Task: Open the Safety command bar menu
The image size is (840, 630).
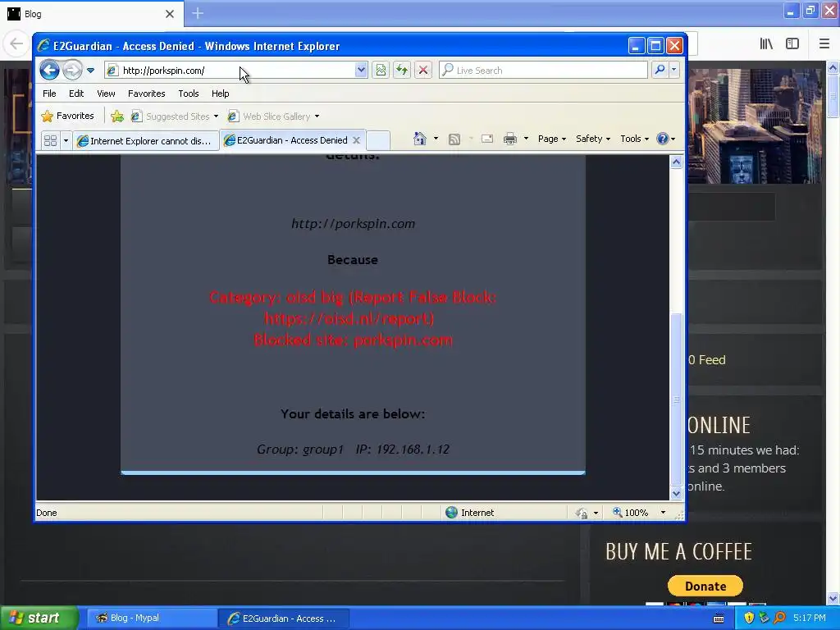Action: click(x=592, y=139)
